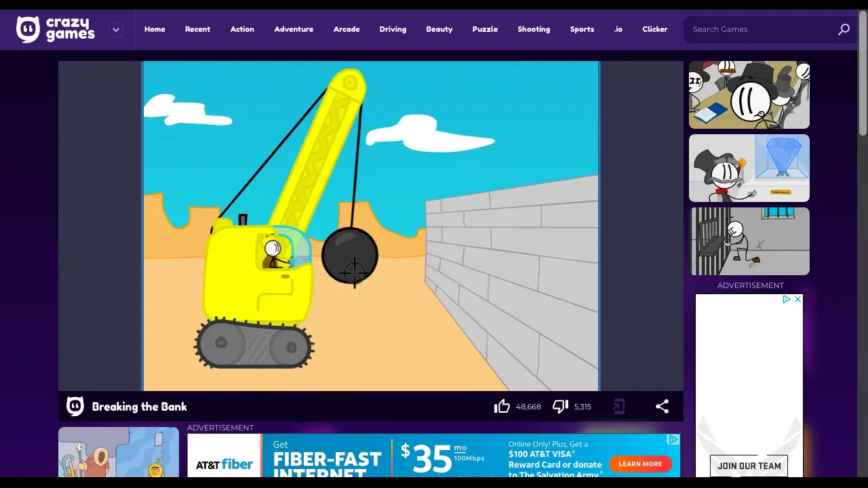Click the AdChoices icon in sidebar ad
The height and width of the screenshot is (488, 868).
point(787,299)
